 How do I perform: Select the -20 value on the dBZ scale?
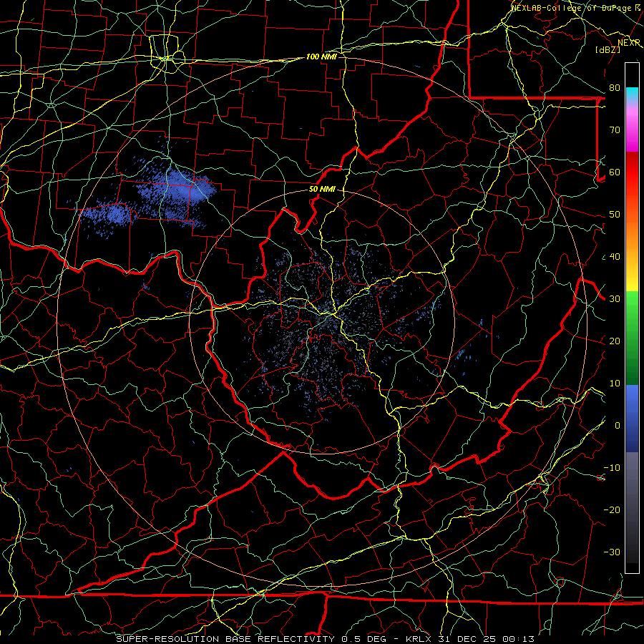tap(612, 510)
